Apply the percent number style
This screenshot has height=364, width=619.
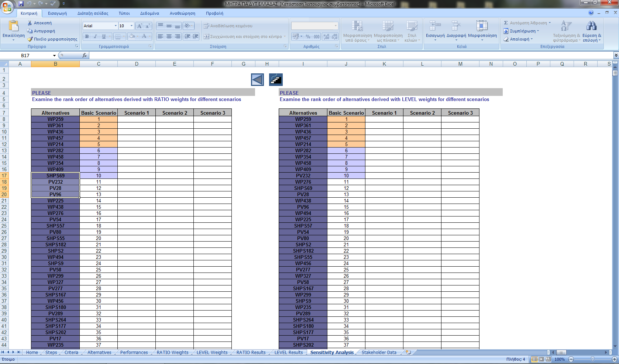point(308,37)
